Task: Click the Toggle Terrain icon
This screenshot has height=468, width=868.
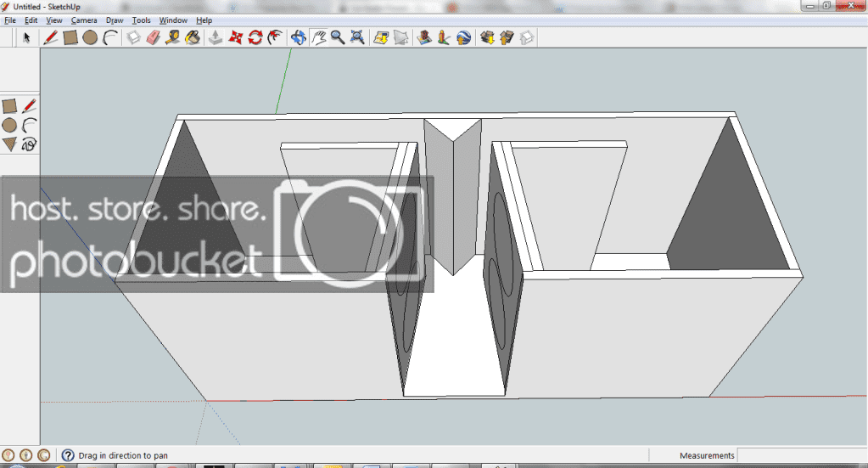Action: (x=400, y=37)
